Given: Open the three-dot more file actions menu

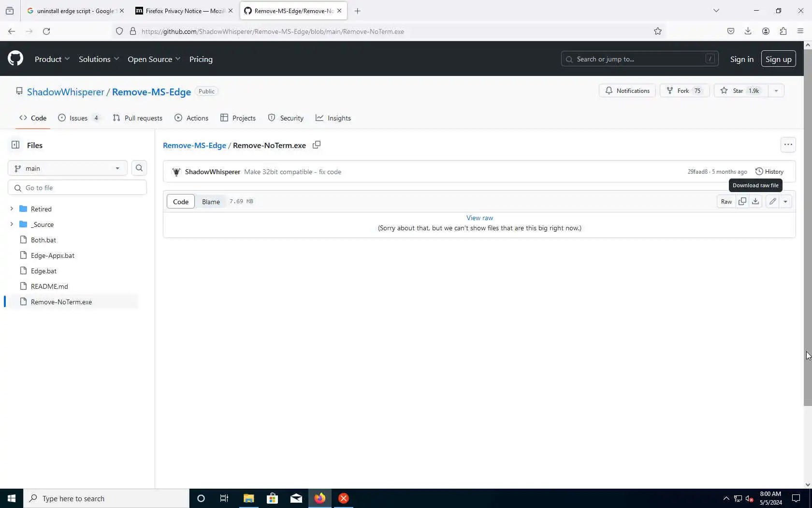Looking at the screenshot, I should 788,145.
